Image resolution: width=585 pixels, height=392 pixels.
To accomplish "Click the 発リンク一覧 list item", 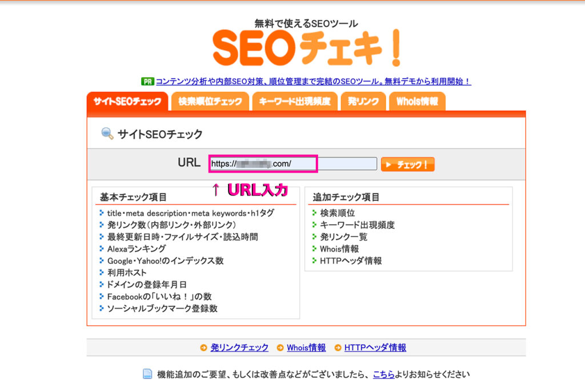I will (x=343, y=237).
